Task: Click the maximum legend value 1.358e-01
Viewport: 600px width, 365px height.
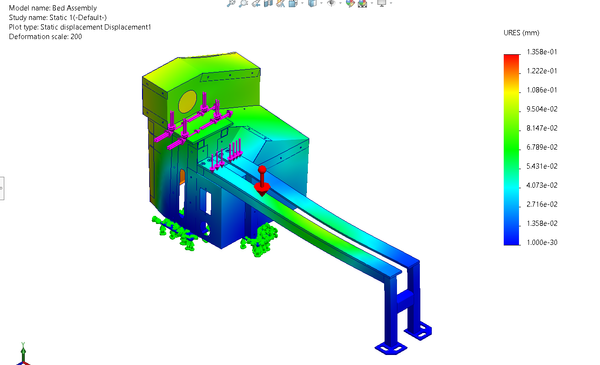Action: coord(542,52)
